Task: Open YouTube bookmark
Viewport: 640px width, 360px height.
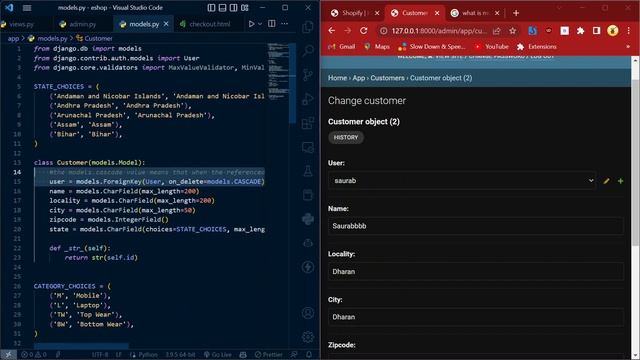Action: [491, 47]
